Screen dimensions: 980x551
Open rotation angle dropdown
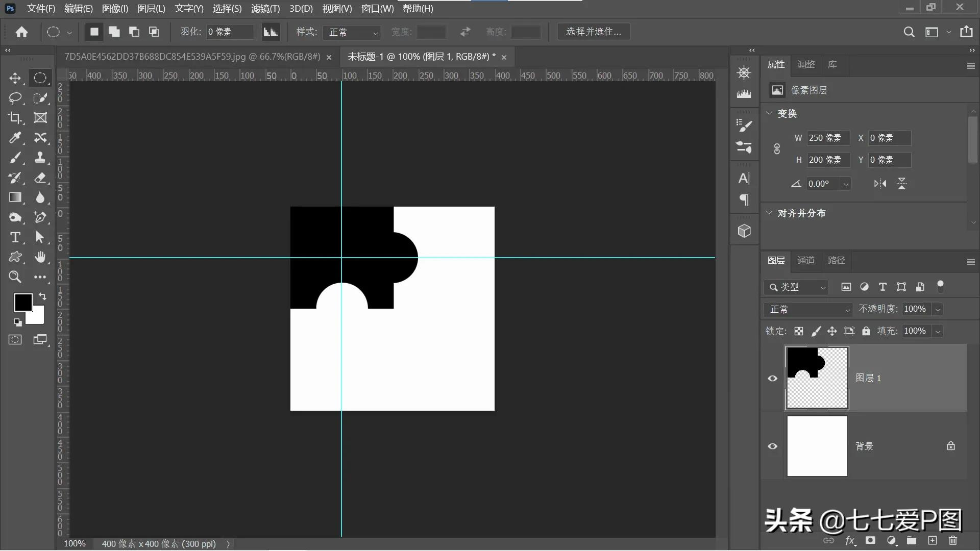(846, 184)
